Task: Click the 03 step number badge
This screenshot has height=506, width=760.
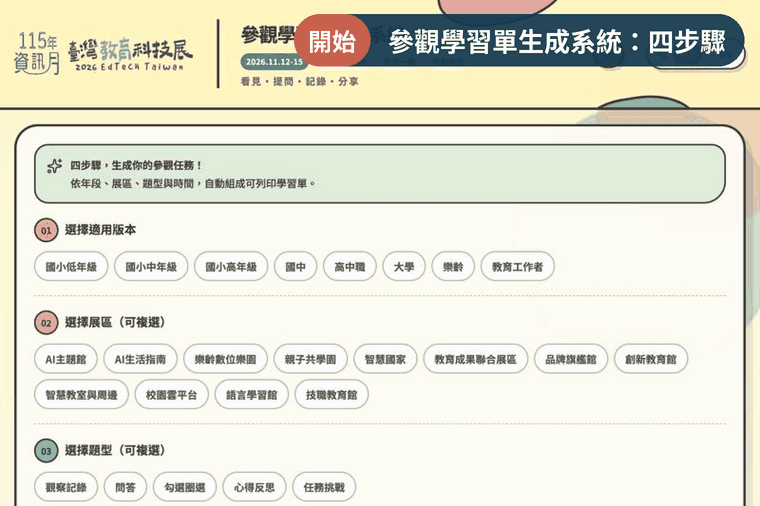Action: tap(46, 451)
